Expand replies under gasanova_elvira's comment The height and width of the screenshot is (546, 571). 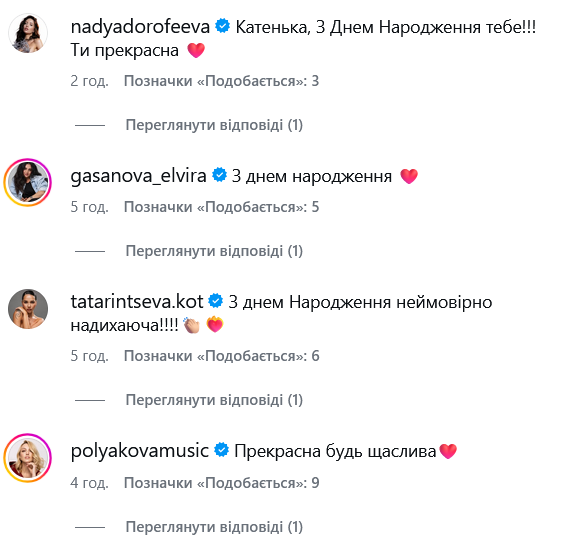pos(214,251)
